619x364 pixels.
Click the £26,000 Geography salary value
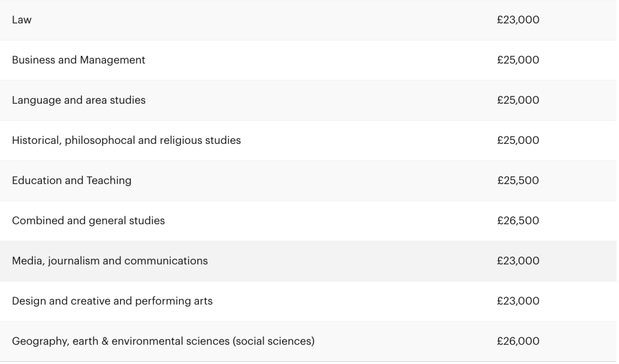(518, 341)
